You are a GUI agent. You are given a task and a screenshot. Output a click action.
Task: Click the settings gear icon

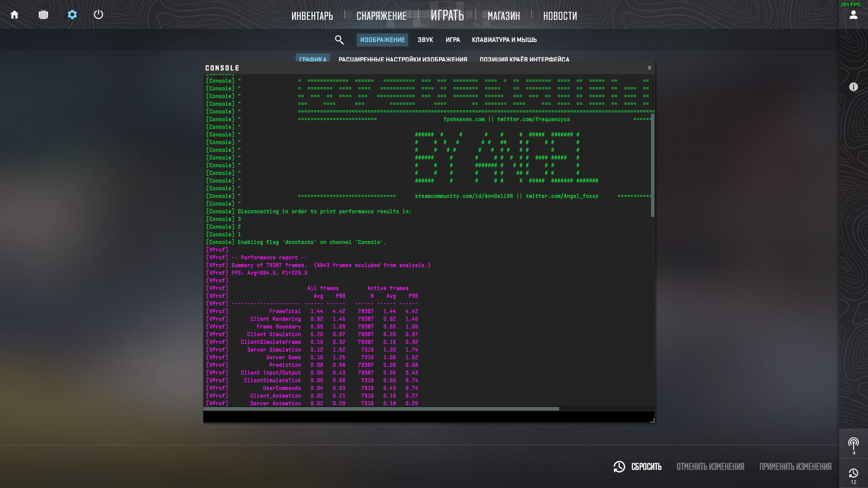(72, 15)
